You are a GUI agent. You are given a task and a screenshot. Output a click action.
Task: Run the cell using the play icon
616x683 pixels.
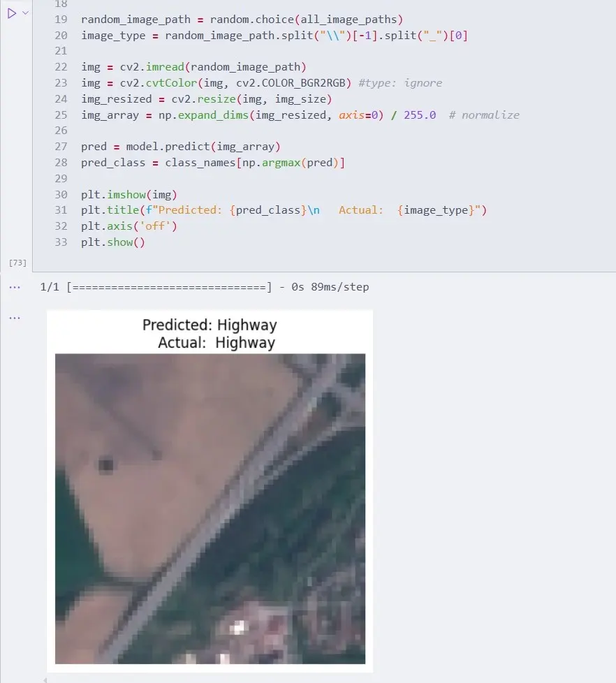[x=11, y=12]
